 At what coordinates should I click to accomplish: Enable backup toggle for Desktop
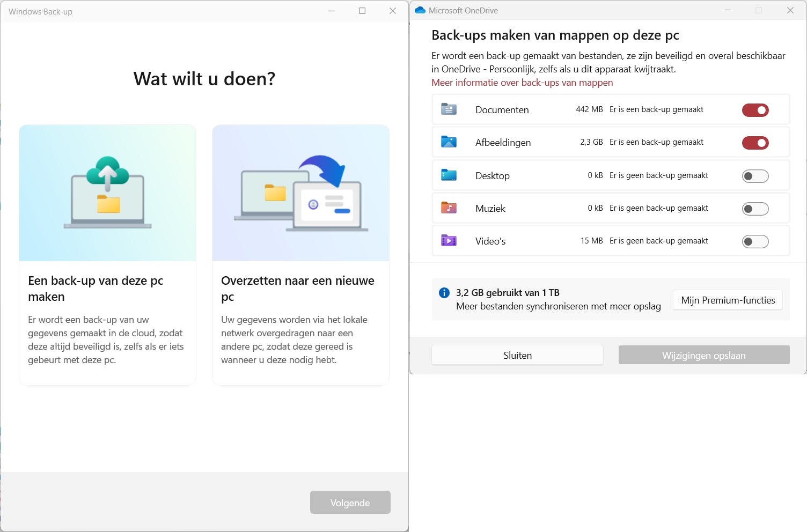tap(755, 176)
